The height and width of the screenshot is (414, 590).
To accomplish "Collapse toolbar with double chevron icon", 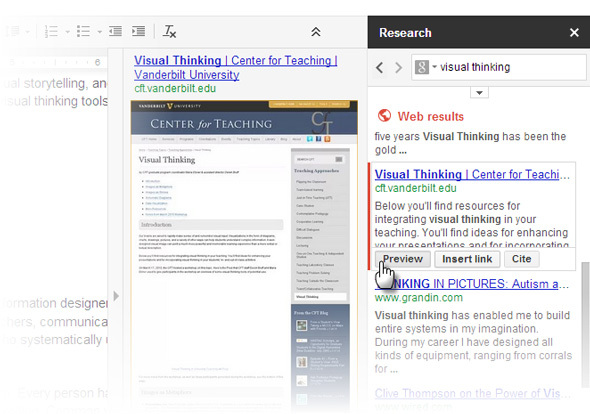I will tap(316, 32).
